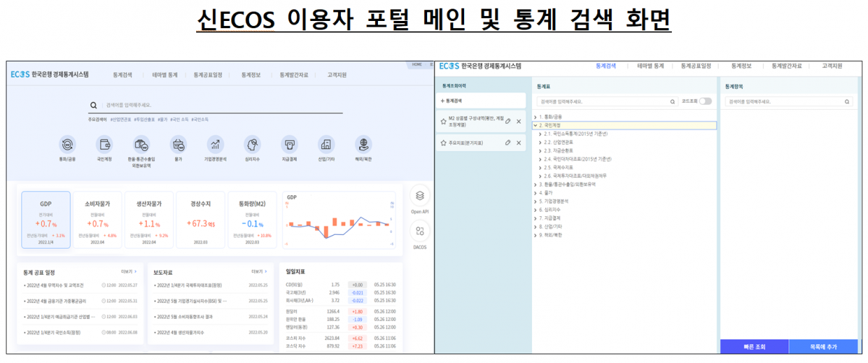Open the 심리지수 head icon
The image size is (868, 363).
(253, 145)
